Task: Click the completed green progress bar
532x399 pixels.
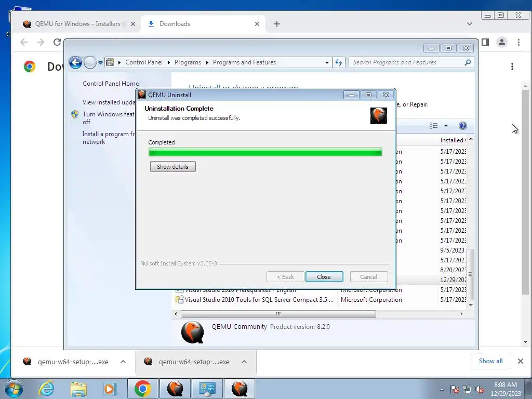Action: coord(265,152)
